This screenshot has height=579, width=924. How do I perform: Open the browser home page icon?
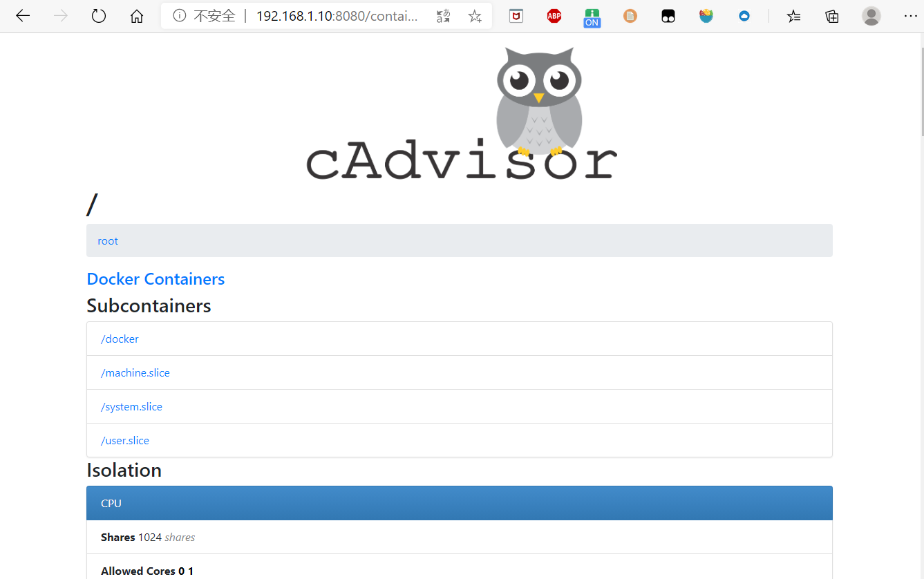pos(137,16)
